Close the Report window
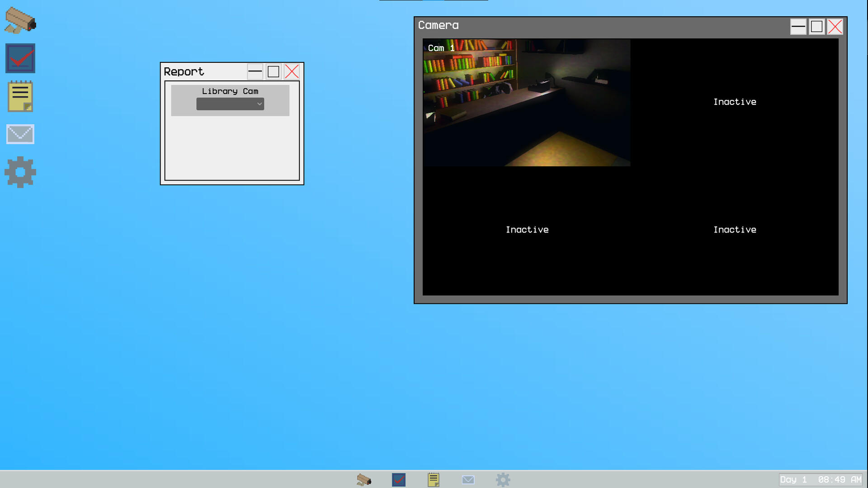This screenshot has height=488, width=868. point(292,71)
